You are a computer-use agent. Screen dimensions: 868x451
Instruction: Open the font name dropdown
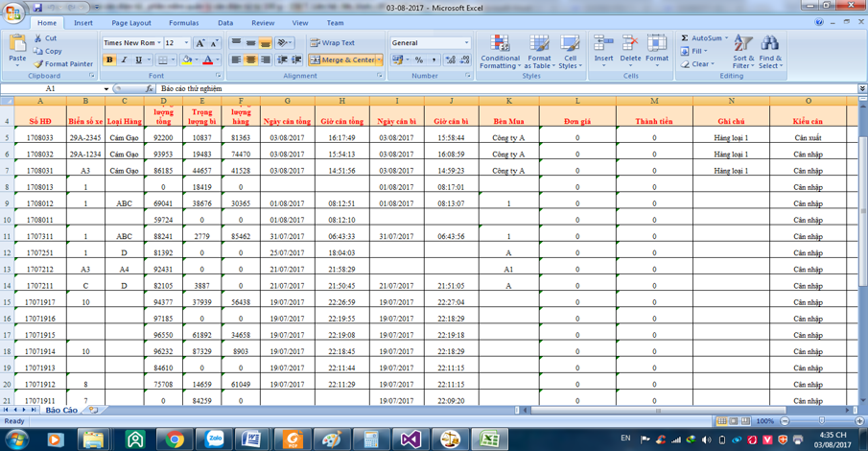[x=158, y=43]
